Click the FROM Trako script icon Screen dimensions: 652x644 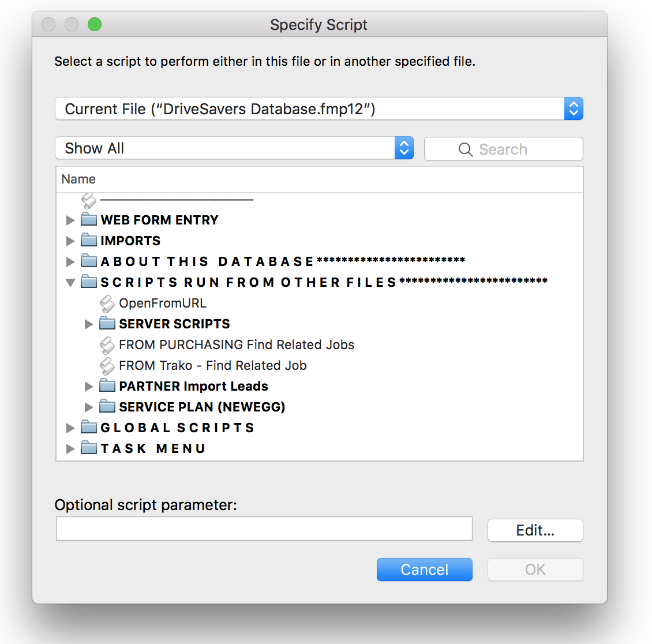click(107, 366)
